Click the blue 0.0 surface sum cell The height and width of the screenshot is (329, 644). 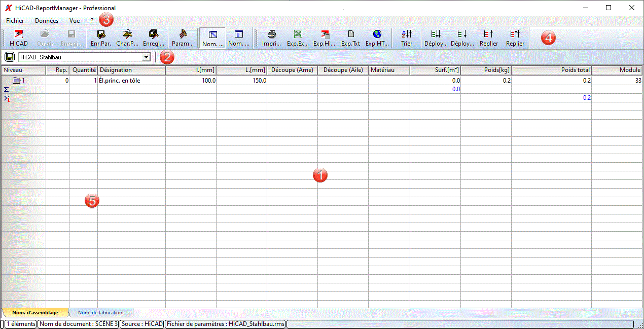coord(436,89)
